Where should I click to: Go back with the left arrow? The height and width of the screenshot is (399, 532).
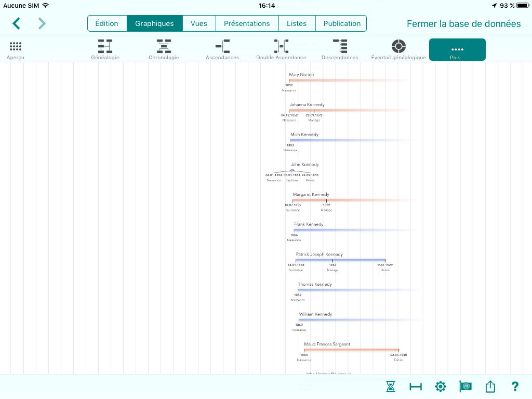pyautogui.click(x=16, y=23)
